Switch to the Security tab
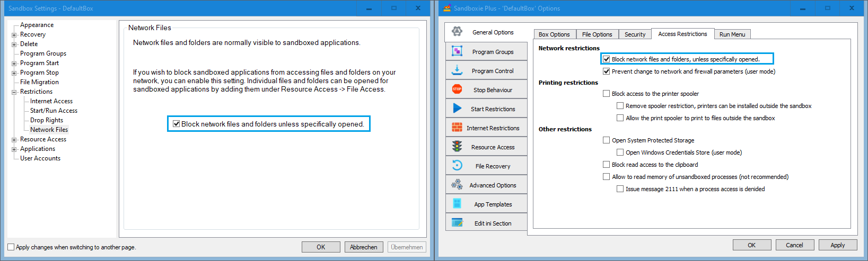 [x=635, y=34]
